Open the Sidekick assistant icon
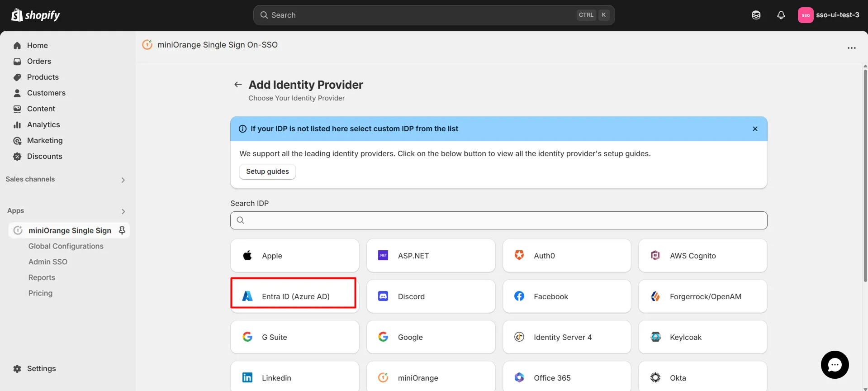868x391 pixels. 756,15
